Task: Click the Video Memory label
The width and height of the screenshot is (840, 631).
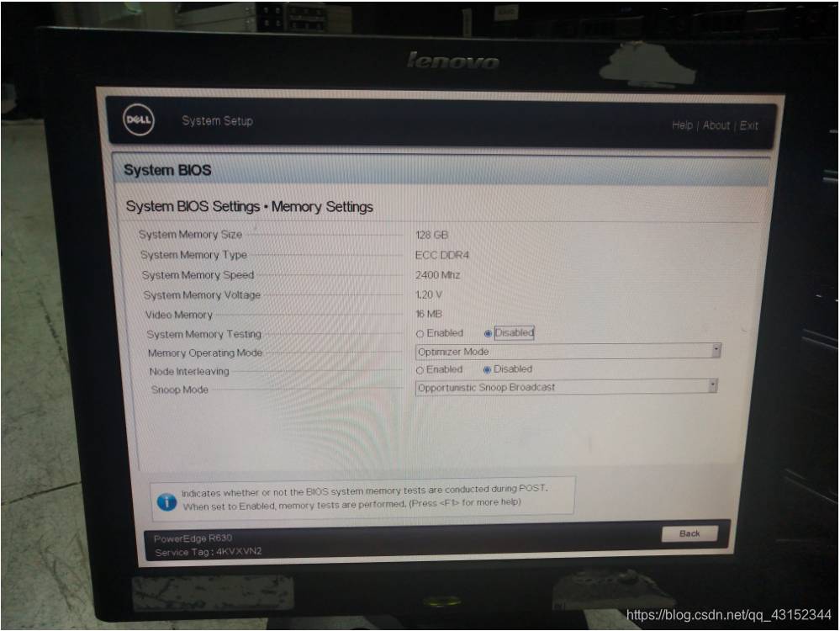Action: [x=179, y=315]
